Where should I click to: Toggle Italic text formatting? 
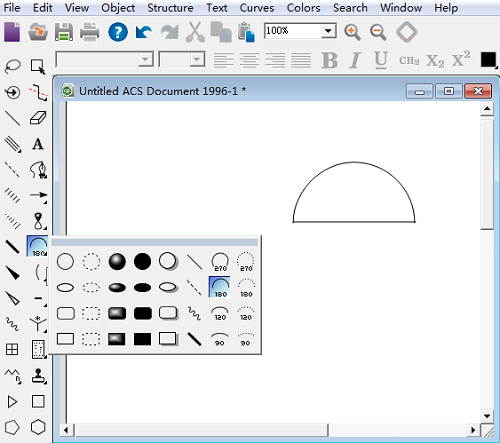point(355,60)
